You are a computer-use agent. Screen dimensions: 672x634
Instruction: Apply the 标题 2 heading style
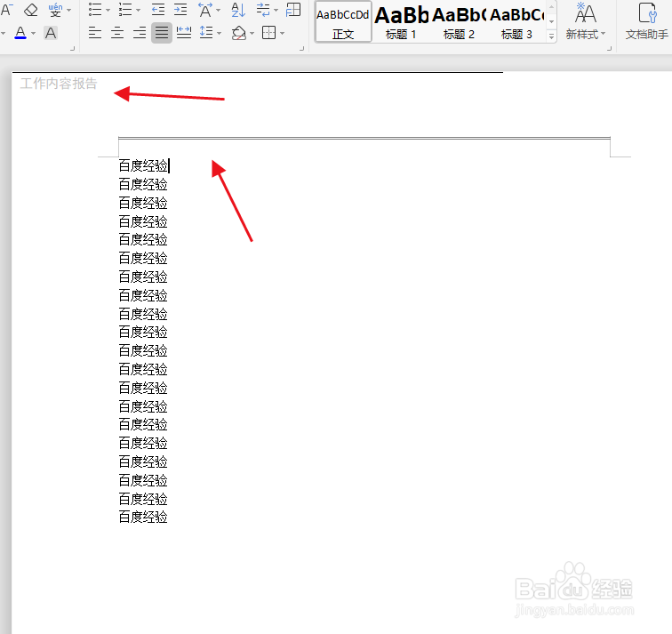point(459,21)
